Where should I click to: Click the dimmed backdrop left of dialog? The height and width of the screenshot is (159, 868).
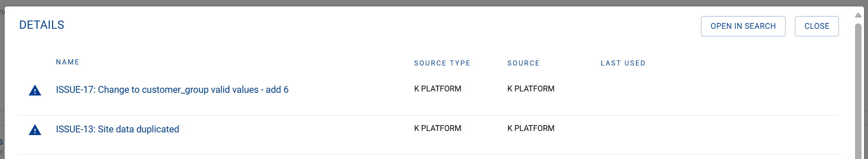2,72
